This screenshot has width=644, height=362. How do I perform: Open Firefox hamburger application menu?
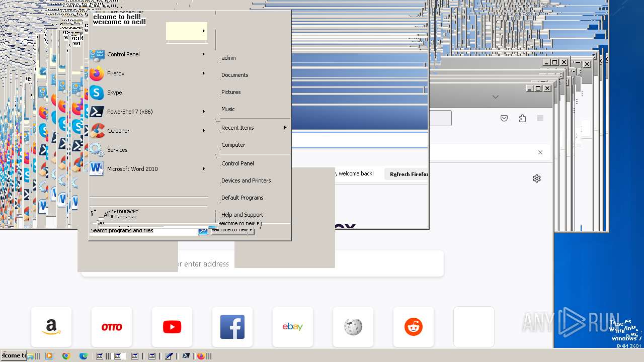pyautogui.click(x=540, y=118)
